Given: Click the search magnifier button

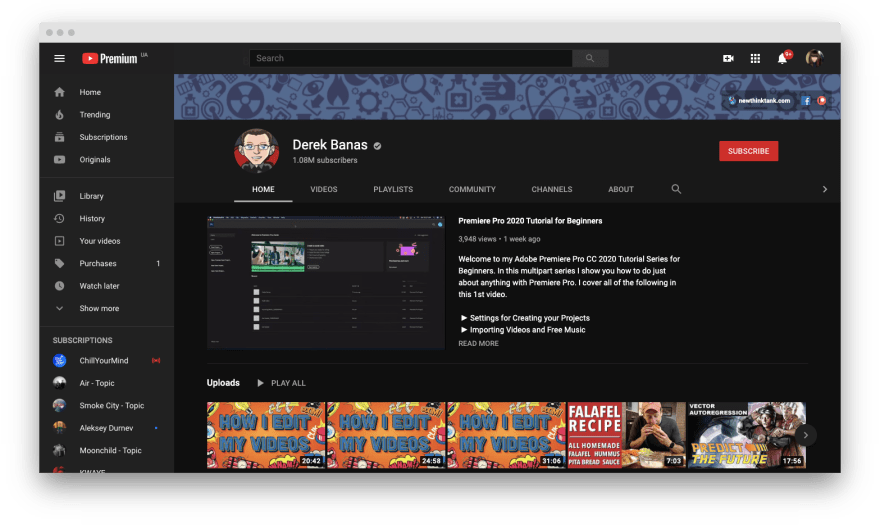Looking at the screenshot, I should click(590, 58).
